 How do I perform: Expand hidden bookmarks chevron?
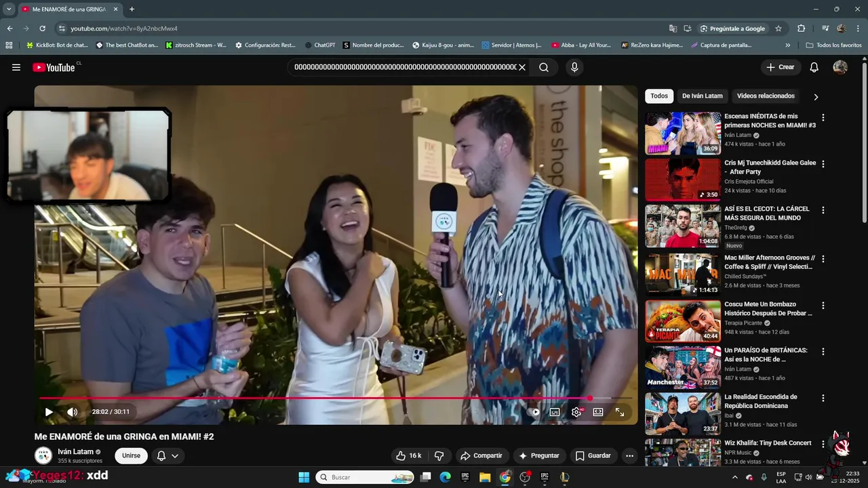pyautogui.click(x=787, y=45)
